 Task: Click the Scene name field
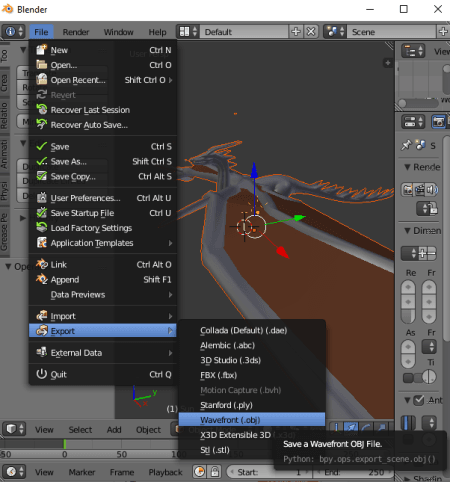coord(391,32)
